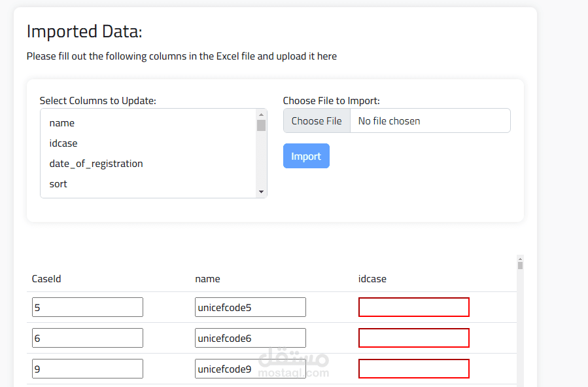Viewport: 588px width, 387px height.
Task: Pick 'date_of_registration' column option
Action: coord(96,164)
